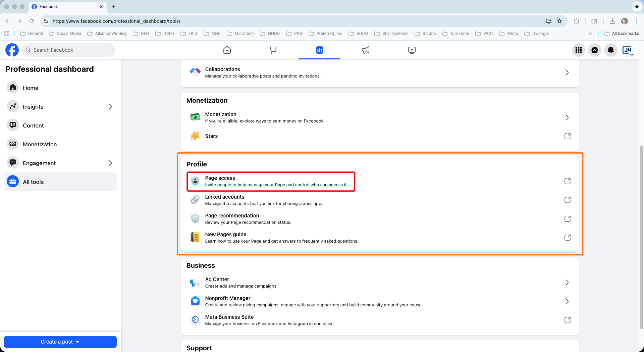Expand Insights in the sidebar
This screenshot has width=644, height=352.
(110, 107)
